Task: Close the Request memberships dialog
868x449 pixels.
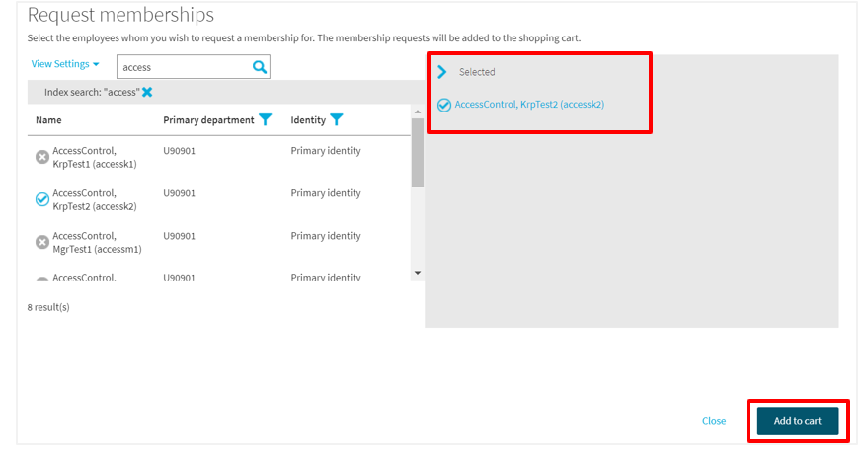Action: coord(714,421)
